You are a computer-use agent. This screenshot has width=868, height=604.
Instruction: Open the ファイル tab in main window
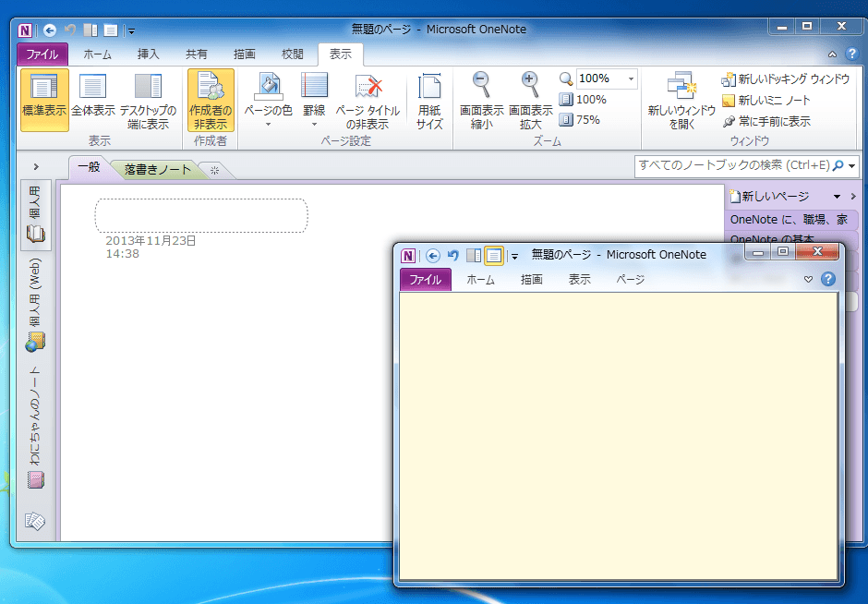coord(42,54)
